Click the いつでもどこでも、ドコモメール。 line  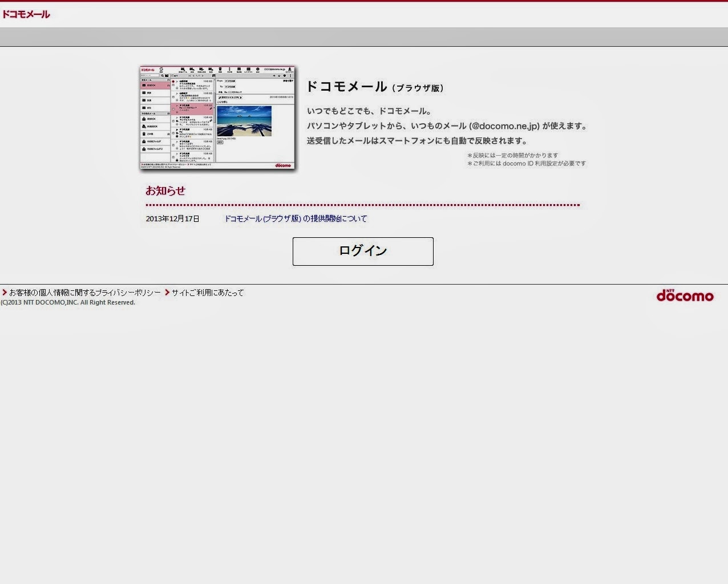click(x=369, y=111)
